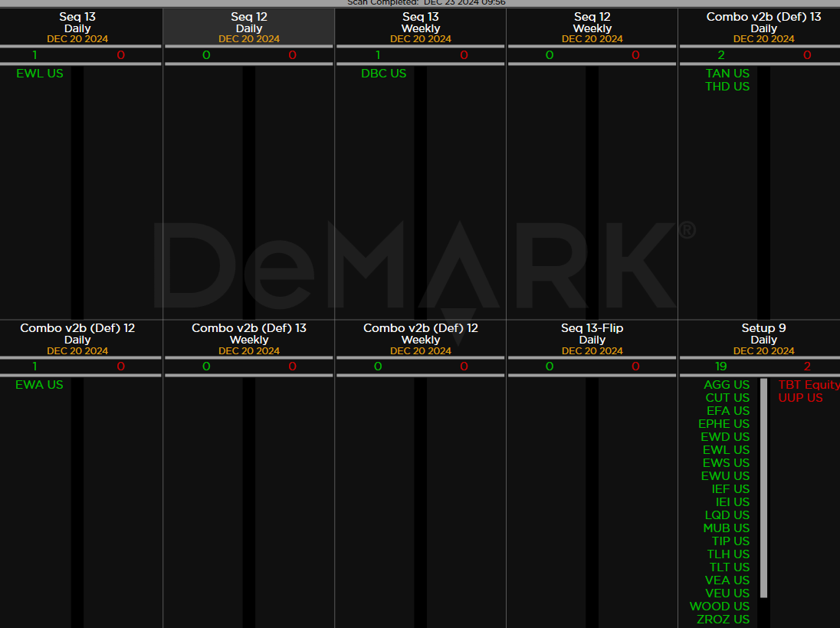
Task: Click the Setup 9 Daily list scrollbar
Action: [x=764, y=488]
